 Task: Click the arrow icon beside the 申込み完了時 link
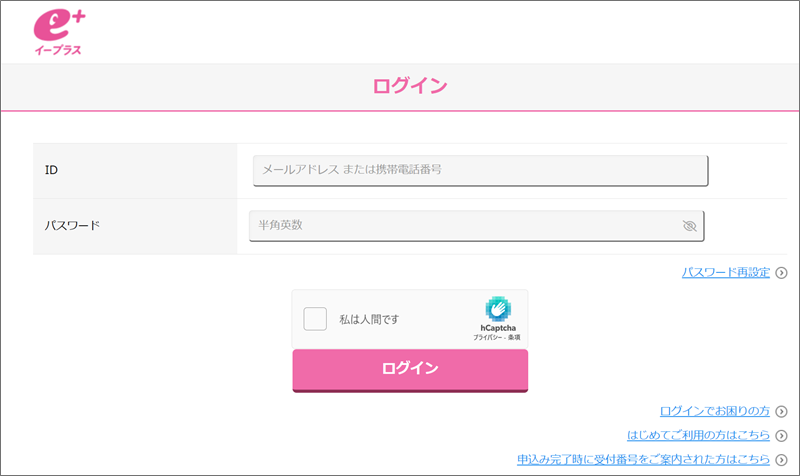tap(781, 460)
